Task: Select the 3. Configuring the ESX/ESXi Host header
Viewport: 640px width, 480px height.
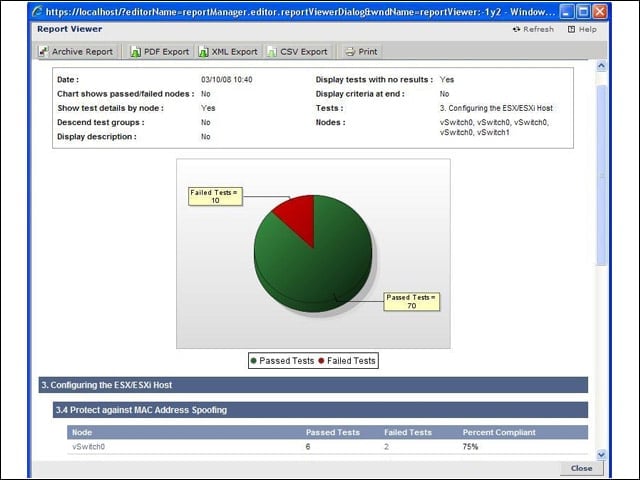Action: click(313, 385)
